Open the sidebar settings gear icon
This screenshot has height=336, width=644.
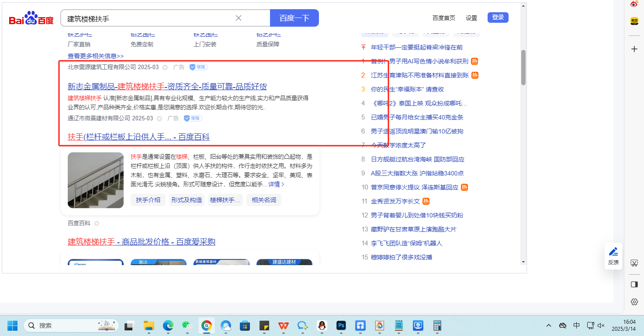pyautogui.click(x=634, y=302)
